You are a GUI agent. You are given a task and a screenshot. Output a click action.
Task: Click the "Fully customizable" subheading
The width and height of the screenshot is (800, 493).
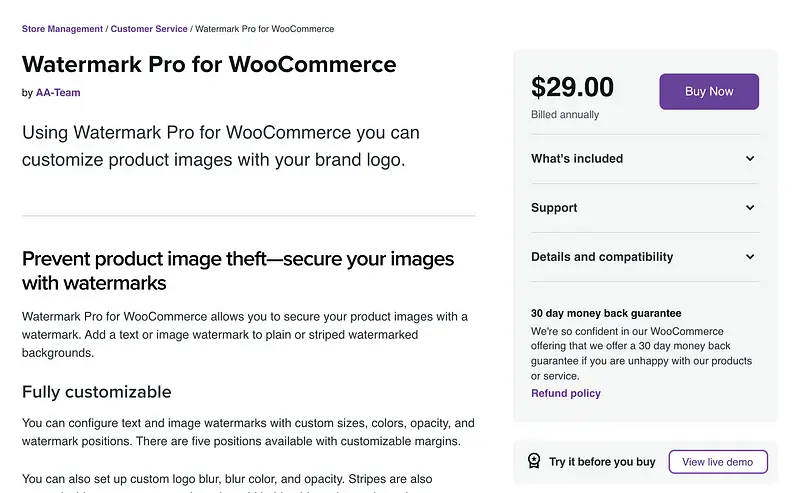97,391
